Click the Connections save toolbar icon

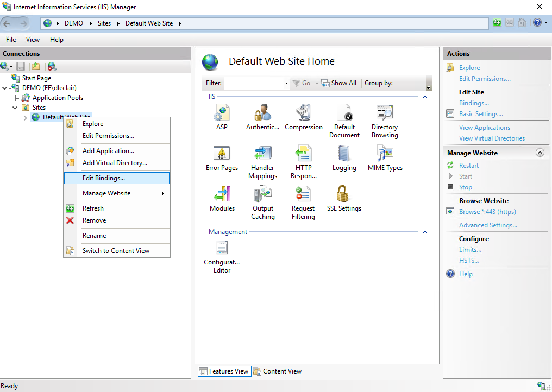[x=21, y=66]
